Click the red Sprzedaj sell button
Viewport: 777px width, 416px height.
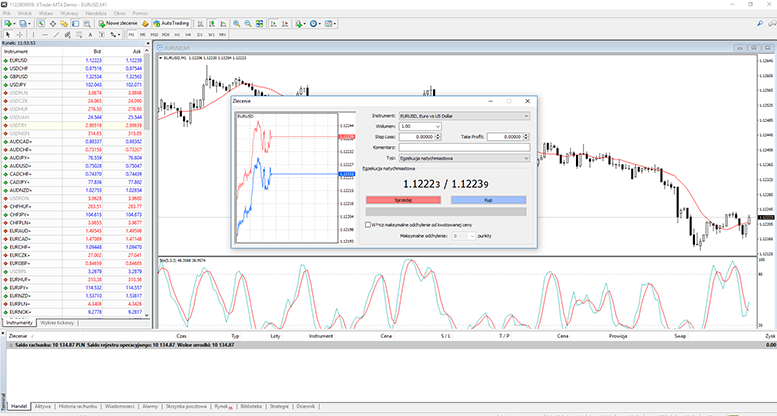404,200
